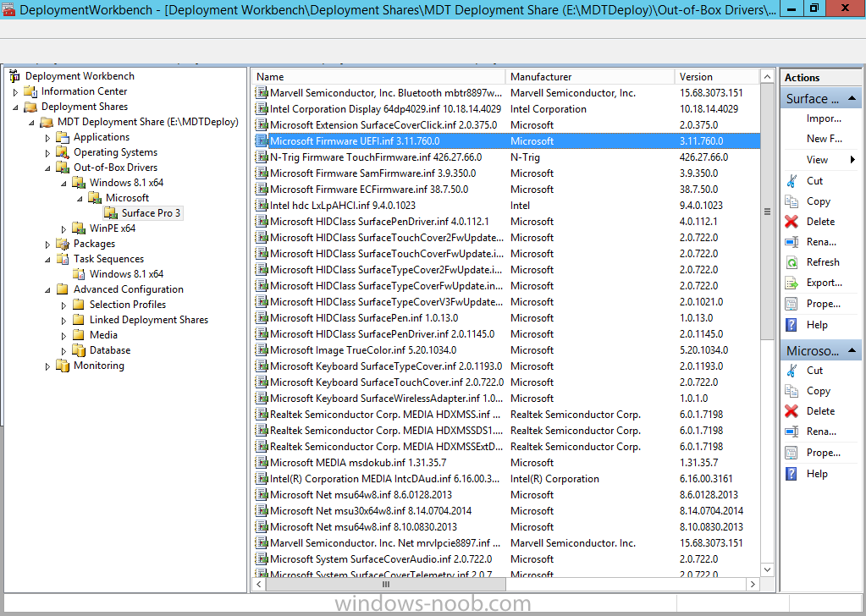Select Advanced Configuration in tree
The height and width of the screenshot is (616, 866).
(128, 289)
